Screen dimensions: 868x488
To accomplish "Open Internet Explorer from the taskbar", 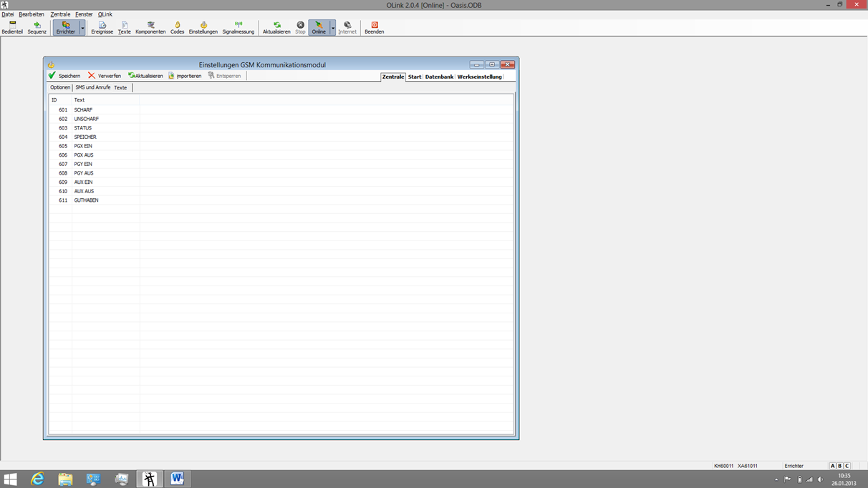I will click(x=37, y=479).
